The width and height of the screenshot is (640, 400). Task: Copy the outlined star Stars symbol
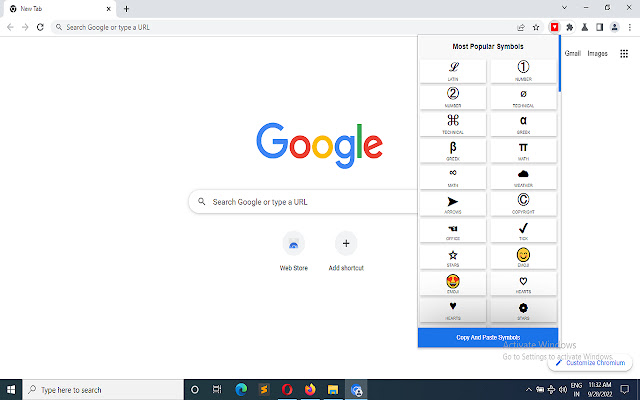pyautogui.click(x=453, y=257)
